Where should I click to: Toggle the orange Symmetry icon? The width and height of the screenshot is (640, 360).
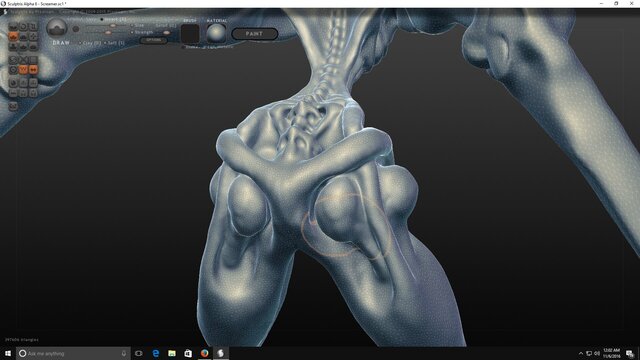point(33,69)
